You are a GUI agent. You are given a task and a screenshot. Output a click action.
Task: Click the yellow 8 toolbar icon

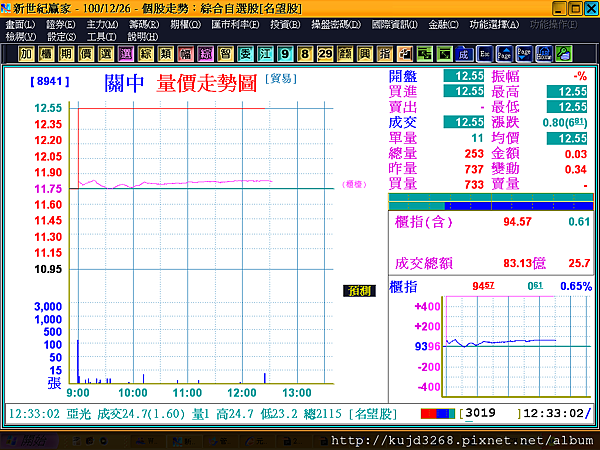pos(305,54)
